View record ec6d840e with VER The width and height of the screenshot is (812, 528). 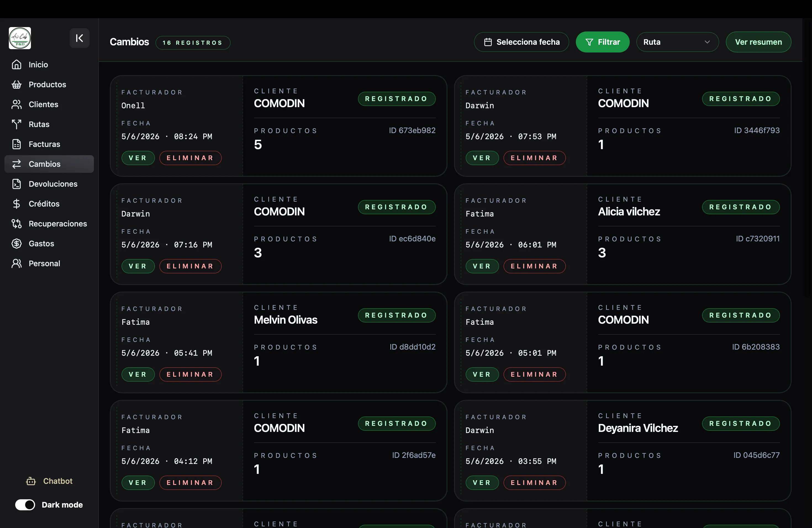138,266
